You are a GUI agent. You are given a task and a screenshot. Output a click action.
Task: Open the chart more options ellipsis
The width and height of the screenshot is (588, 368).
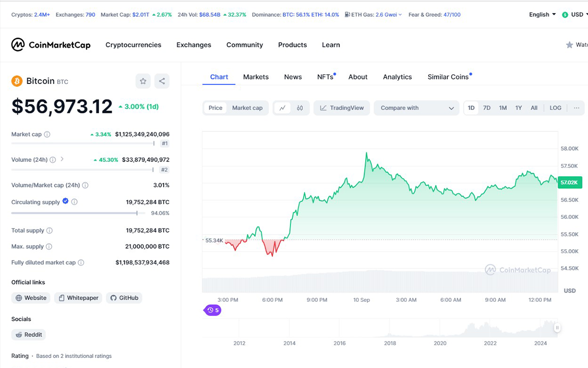pos(576,108)
